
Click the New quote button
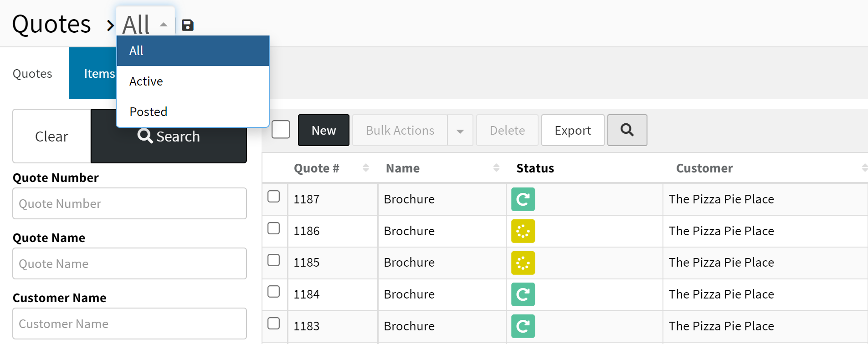[324, 131]
